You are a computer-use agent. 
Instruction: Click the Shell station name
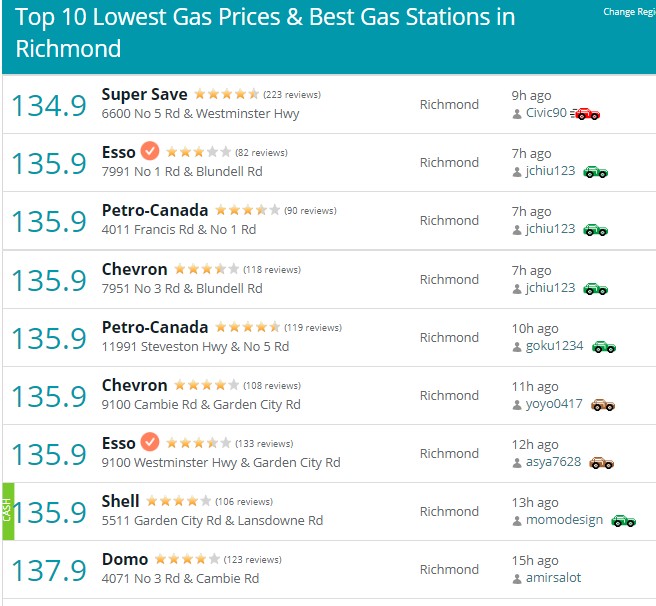pyautogui.click(x=120, y=501)
